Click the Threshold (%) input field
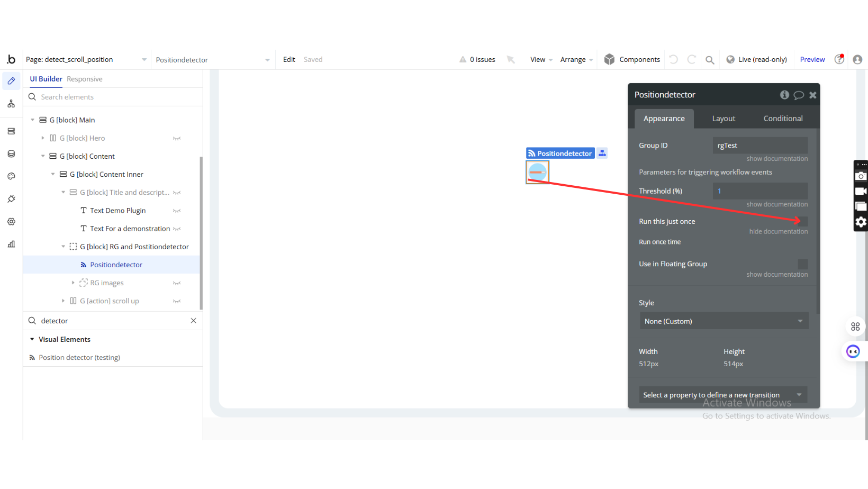Screen dimensions: 868x489 tap(760, 191)
